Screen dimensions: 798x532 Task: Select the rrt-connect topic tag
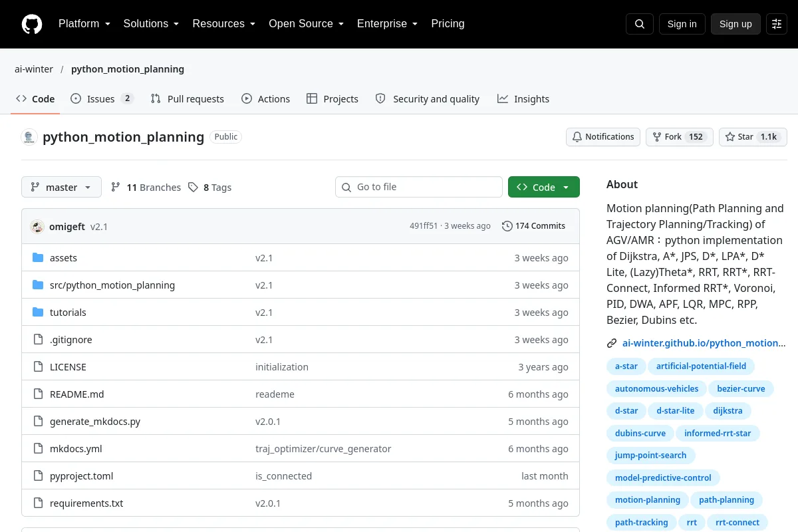737,523
